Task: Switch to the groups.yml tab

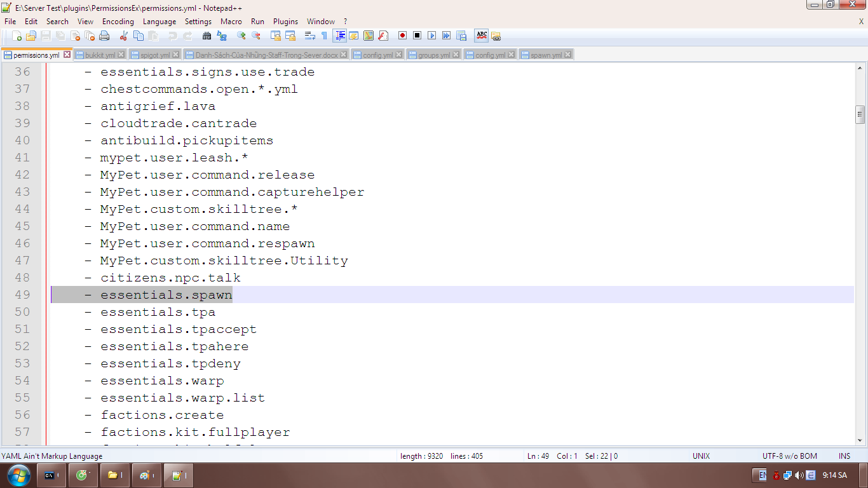Action: point(434,55)
